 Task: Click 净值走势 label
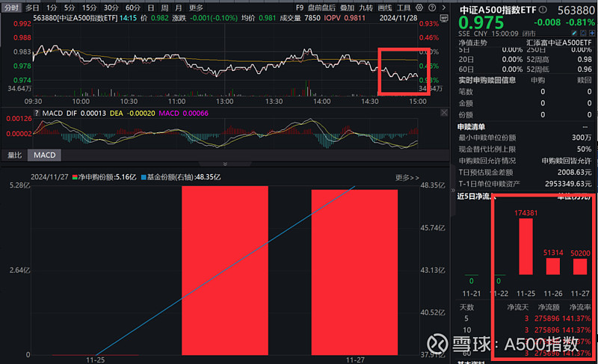tap(473, 43)
